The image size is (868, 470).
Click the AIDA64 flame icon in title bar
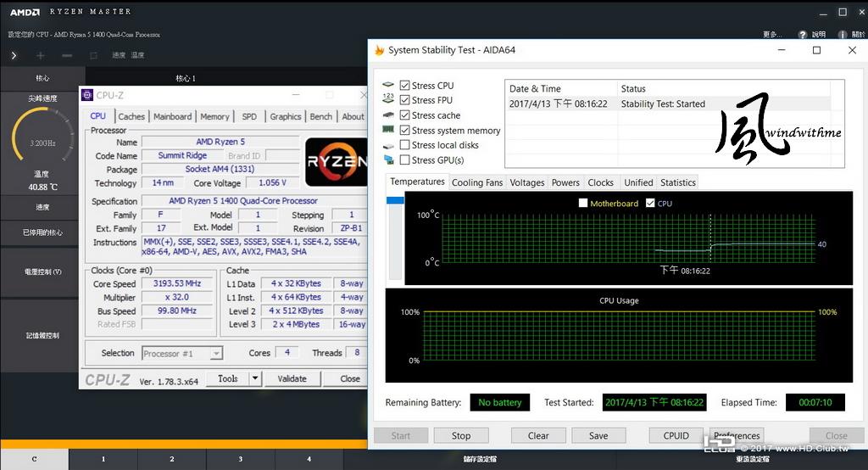(x=379, y=50)
